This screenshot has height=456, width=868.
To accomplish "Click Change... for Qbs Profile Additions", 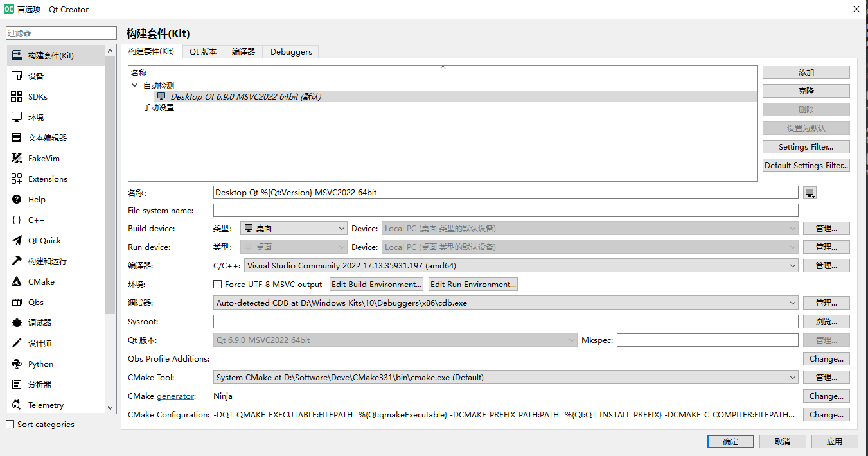I will 826,358.
